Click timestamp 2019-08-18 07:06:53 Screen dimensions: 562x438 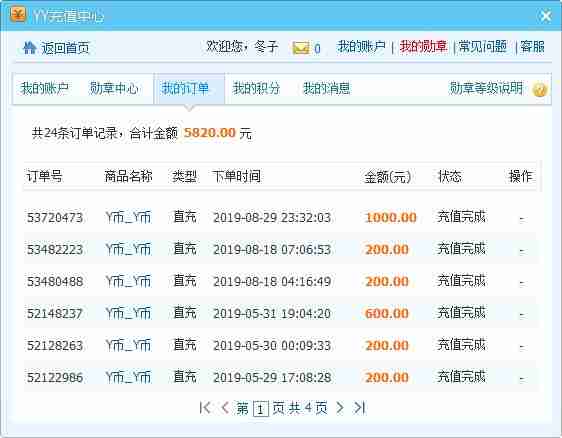(x=272, y=249)
